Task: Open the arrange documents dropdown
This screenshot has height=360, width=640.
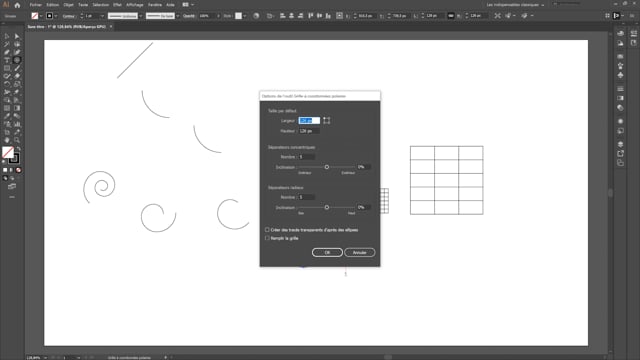Action: tap(188, 5)
